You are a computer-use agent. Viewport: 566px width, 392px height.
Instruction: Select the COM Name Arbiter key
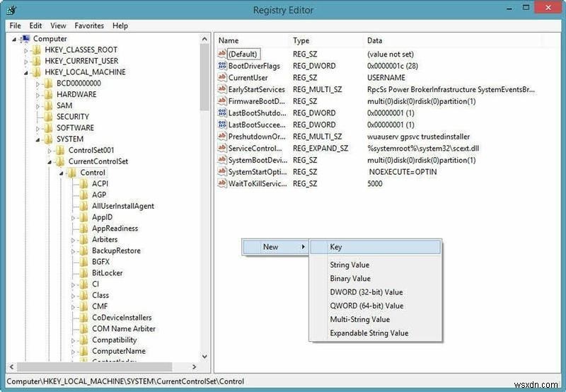(124, 329)
